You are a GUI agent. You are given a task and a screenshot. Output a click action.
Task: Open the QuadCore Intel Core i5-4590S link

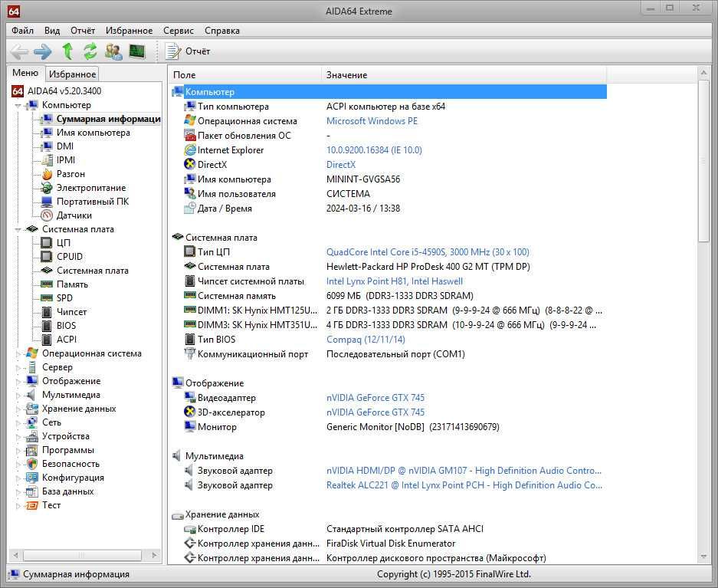click(x=428, y=252)
